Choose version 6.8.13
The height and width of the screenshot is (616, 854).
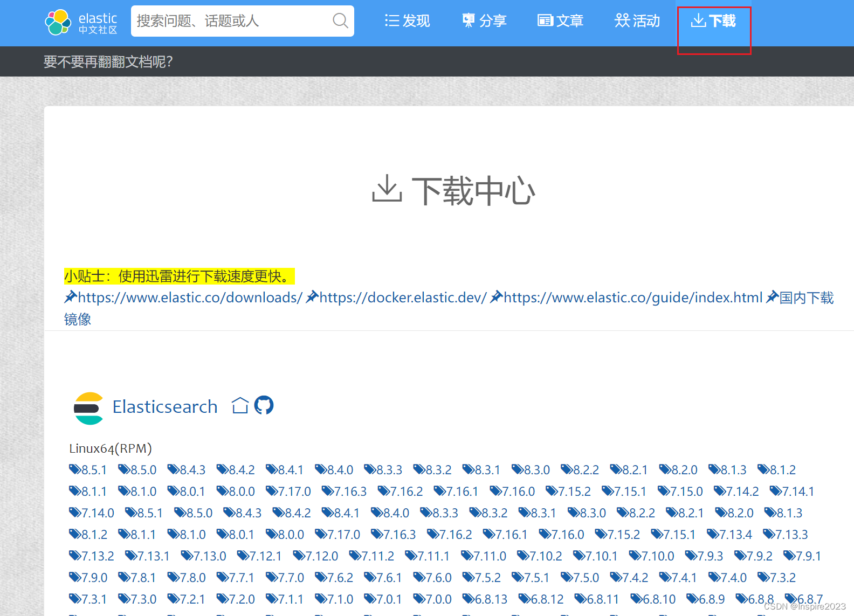pos(485,599)
